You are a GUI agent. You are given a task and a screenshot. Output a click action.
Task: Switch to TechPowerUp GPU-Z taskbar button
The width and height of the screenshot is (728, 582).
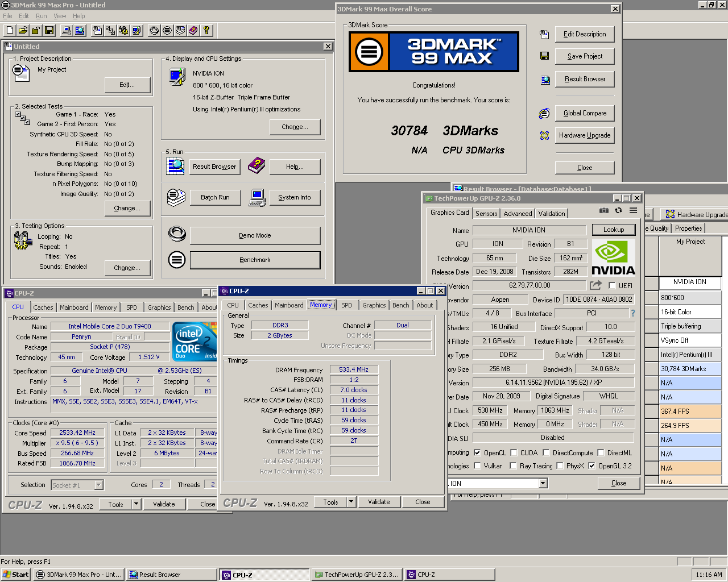pos(356,575)
